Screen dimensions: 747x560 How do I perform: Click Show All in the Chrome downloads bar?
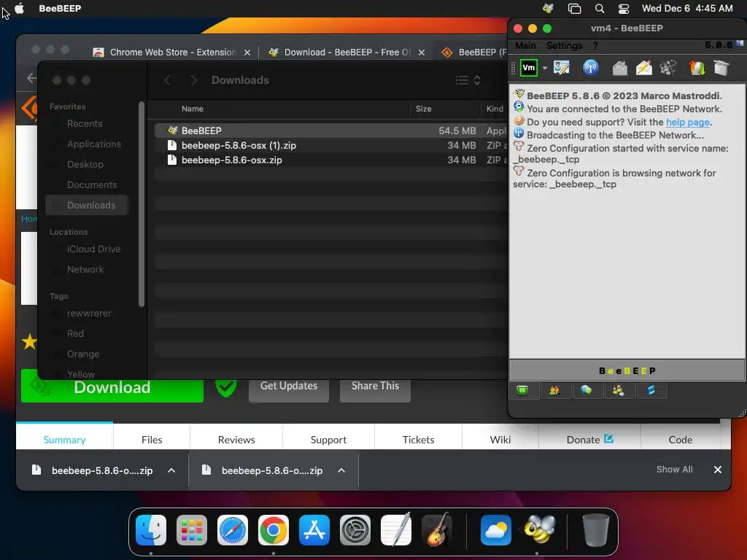(x=674, y=470)
